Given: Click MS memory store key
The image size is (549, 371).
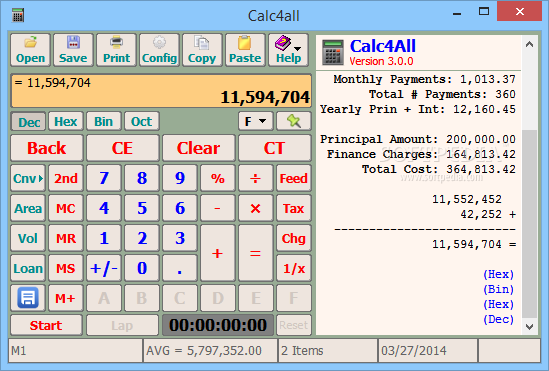Looking at the screenshot, I should coord(66,268).
